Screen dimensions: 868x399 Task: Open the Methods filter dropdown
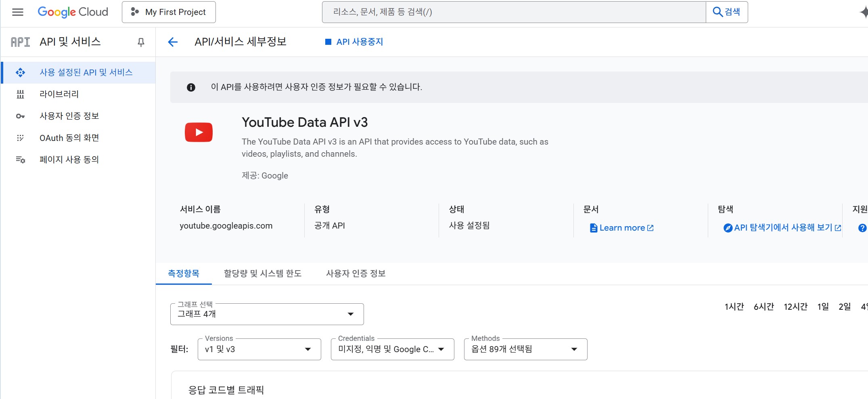coord(526,349)
